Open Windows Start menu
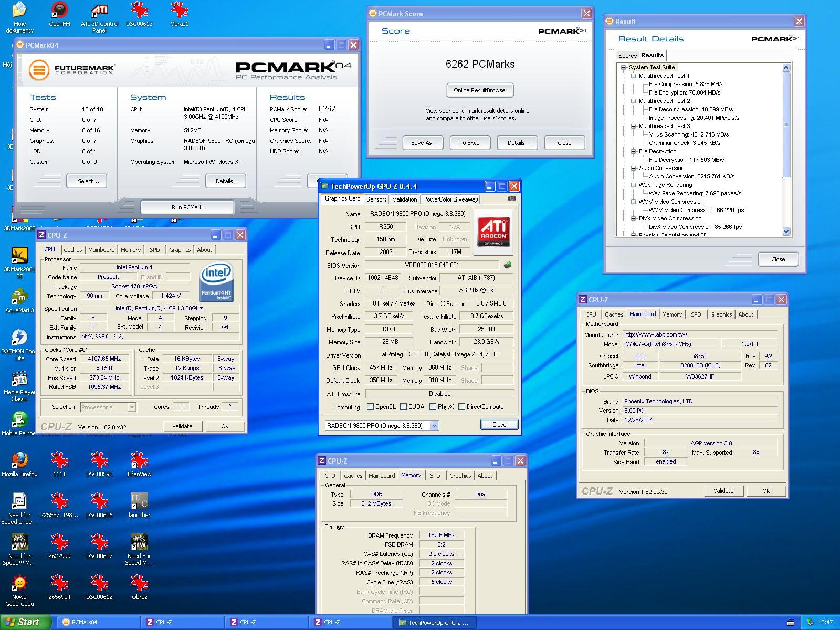 pos(25,622)
